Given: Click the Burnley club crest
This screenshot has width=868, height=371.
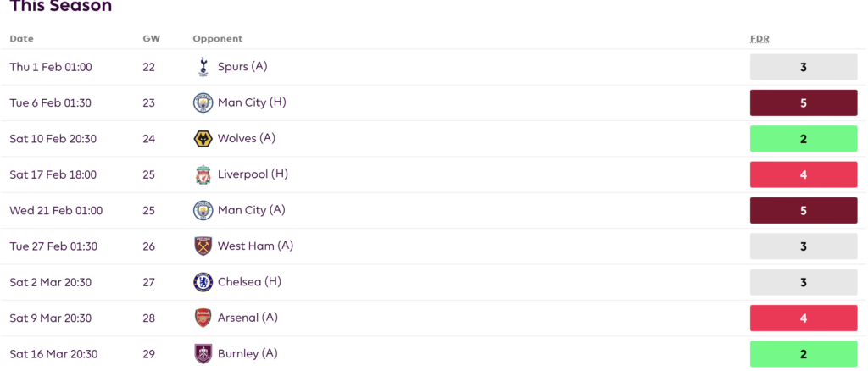Looking at the screenshot, I should pos(203,354).
